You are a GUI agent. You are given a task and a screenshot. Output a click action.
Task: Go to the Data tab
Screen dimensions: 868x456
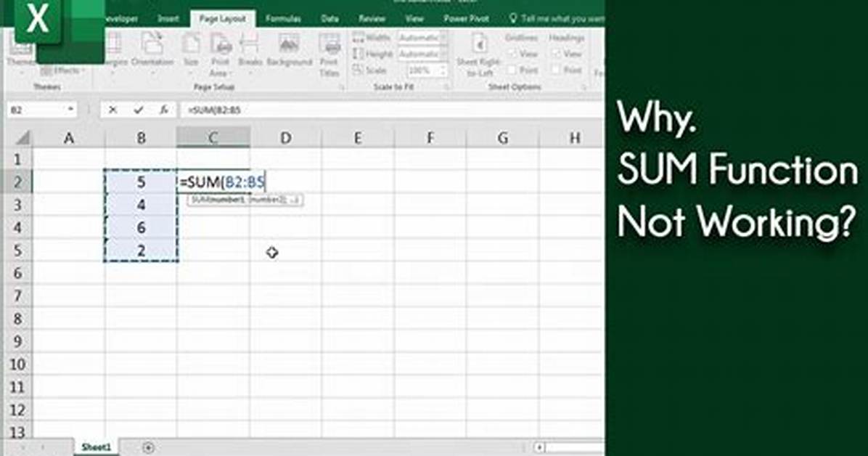330,18
